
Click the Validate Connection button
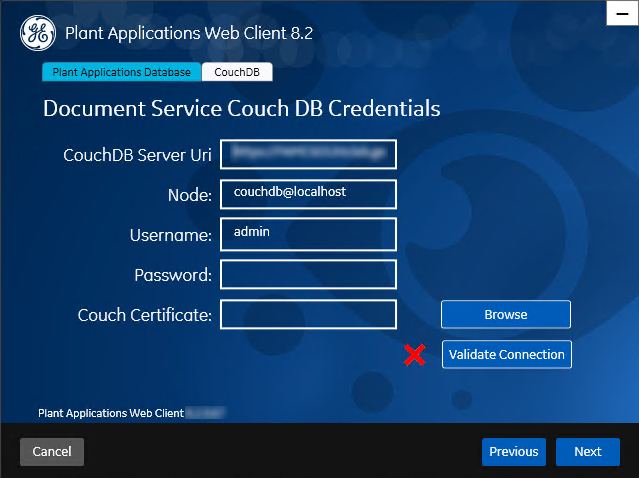507,355
